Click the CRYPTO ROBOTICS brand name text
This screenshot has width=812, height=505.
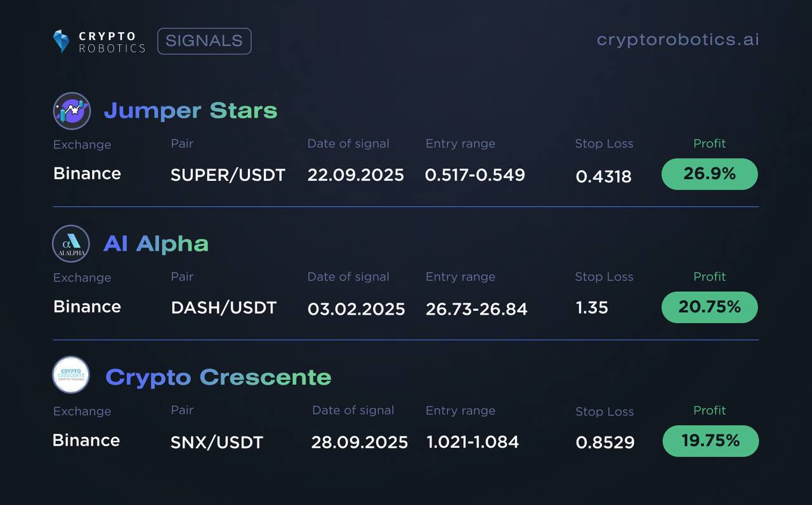112,42
